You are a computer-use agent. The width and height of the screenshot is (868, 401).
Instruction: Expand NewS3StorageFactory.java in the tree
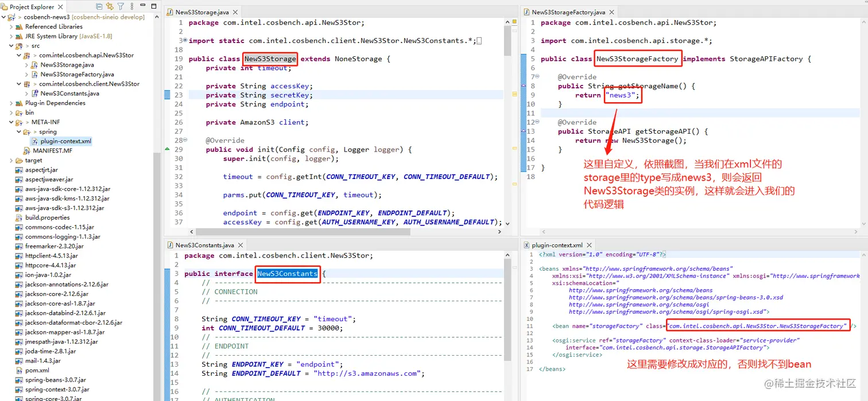pyautogui.click(x=26, y=75)
